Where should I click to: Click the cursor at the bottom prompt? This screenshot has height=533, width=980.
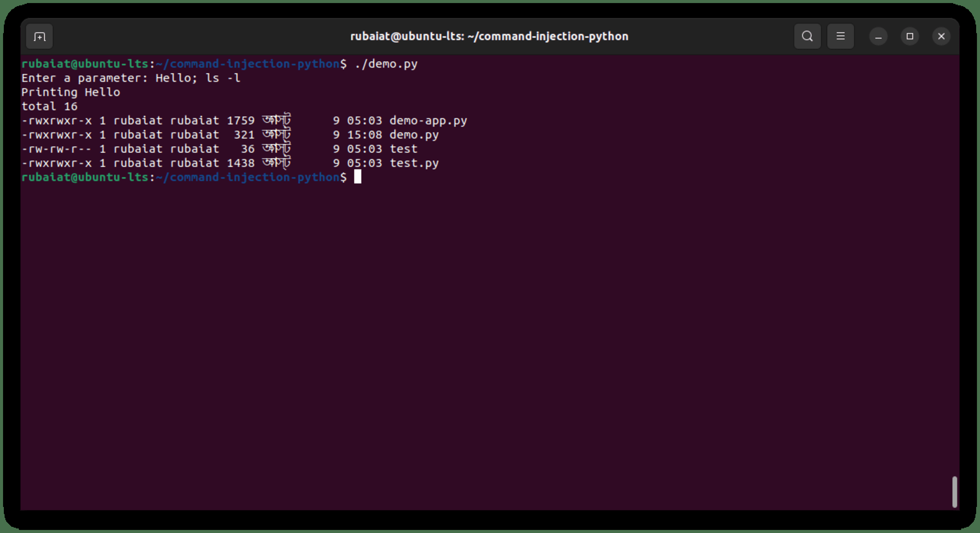[x=358, y=177]
